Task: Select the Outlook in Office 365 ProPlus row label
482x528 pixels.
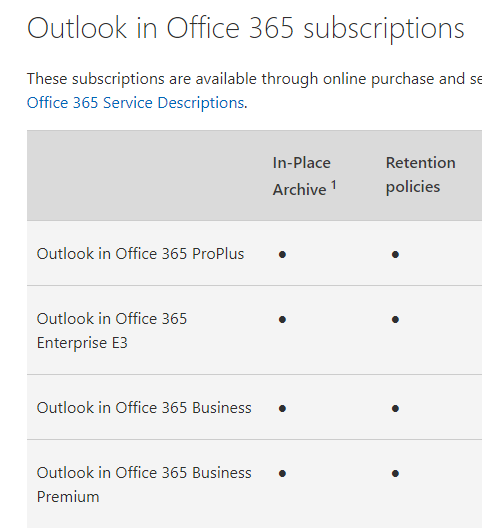Action: [140, 254]
